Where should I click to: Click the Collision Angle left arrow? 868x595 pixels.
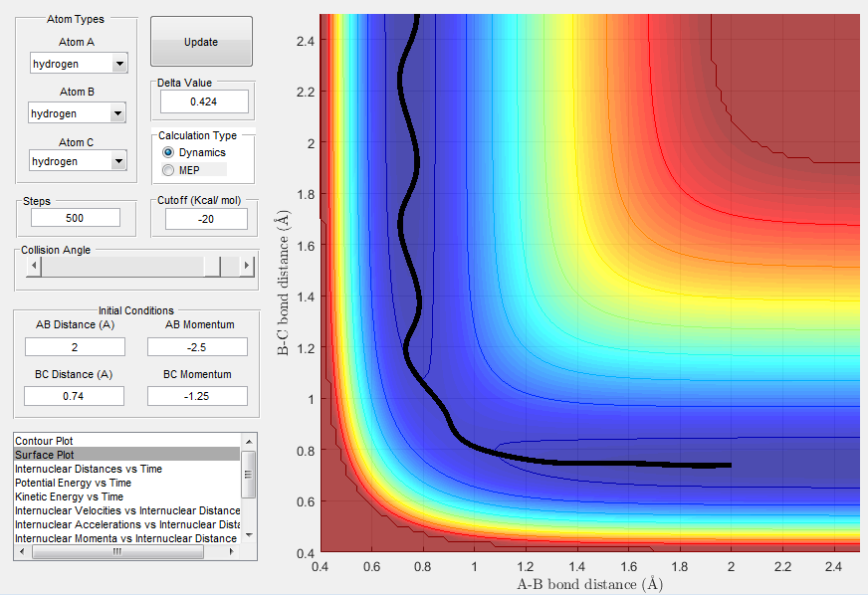pos(34,266)
